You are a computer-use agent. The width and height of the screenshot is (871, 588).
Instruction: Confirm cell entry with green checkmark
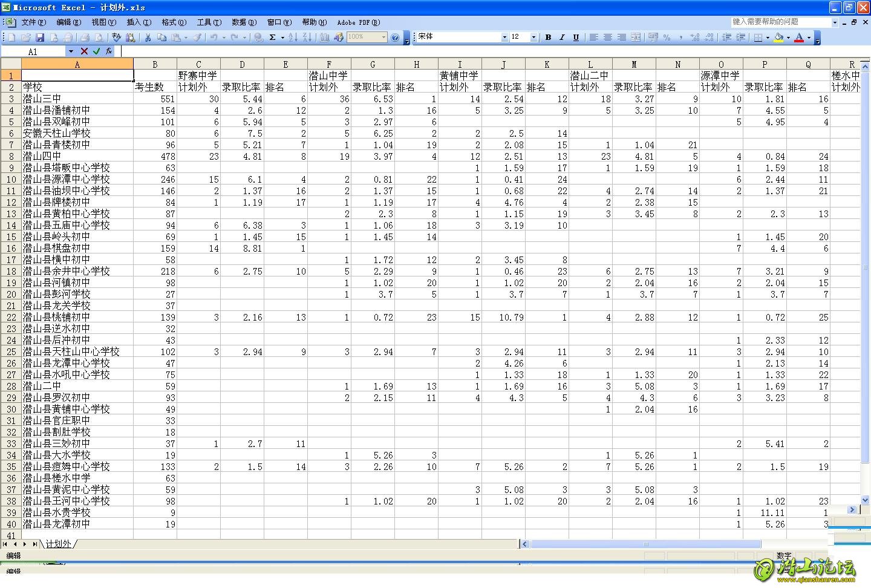96,51
